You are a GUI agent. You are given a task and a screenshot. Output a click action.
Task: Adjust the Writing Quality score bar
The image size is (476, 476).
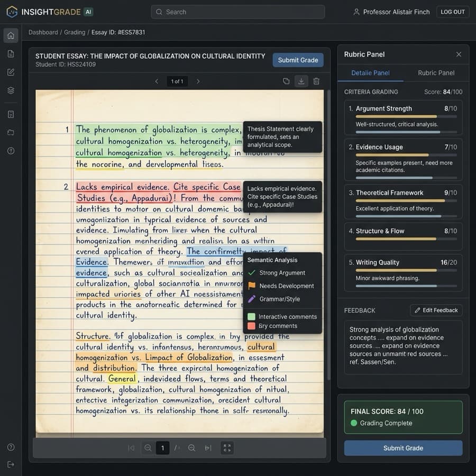406,270
